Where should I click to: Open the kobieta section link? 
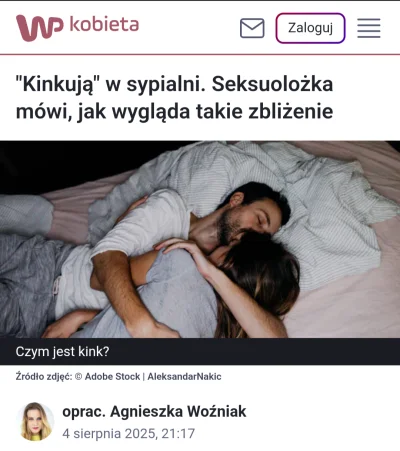click(x=104, y=24)
